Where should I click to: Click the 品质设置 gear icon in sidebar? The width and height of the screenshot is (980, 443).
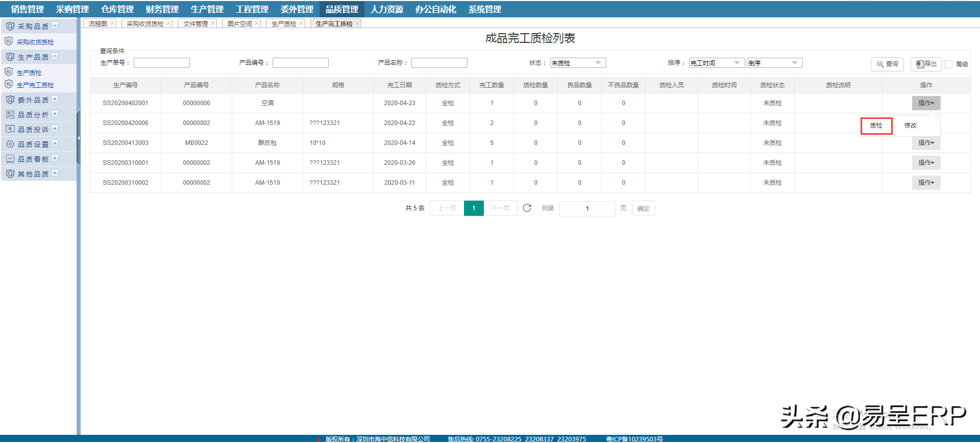pyautogui.click(x=10, y=144)
